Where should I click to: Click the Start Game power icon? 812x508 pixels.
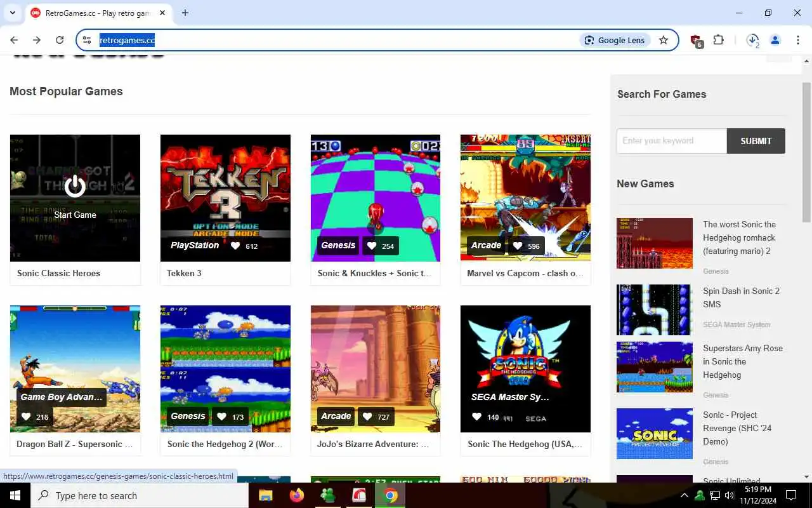tap(75, 186)
